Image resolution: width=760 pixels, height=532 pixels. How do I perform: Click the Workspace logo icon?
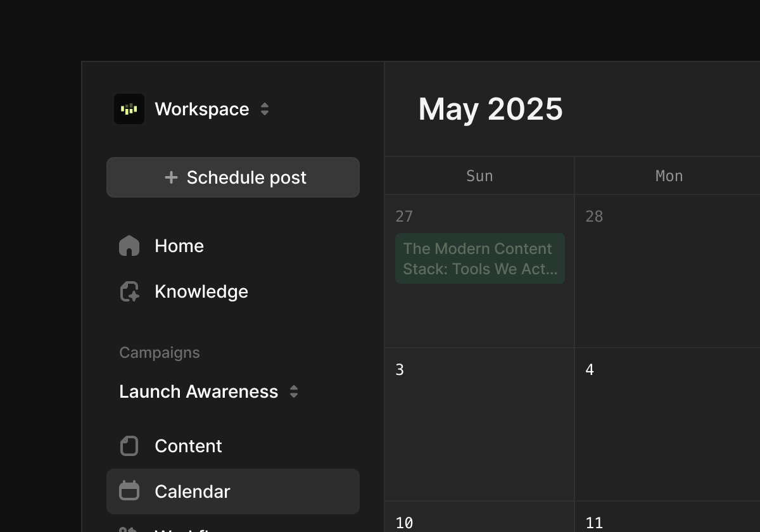(129, 109)
